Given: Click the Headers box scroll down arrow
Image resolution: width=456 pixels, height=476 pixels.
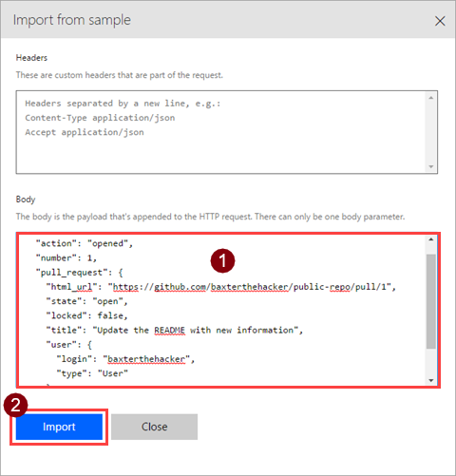Looking at the screenshot, I should coord(431,166).
